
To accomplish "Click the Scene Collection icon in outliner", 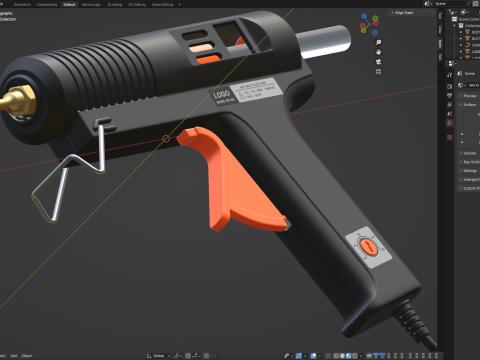I will coord(454,19).
